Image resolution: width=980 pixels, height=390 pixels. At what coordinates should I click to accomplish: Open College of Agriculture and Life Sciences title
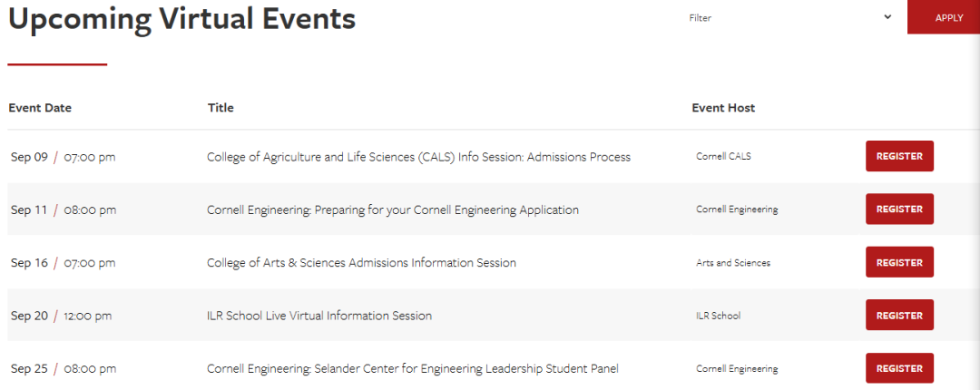pos(418,157)
